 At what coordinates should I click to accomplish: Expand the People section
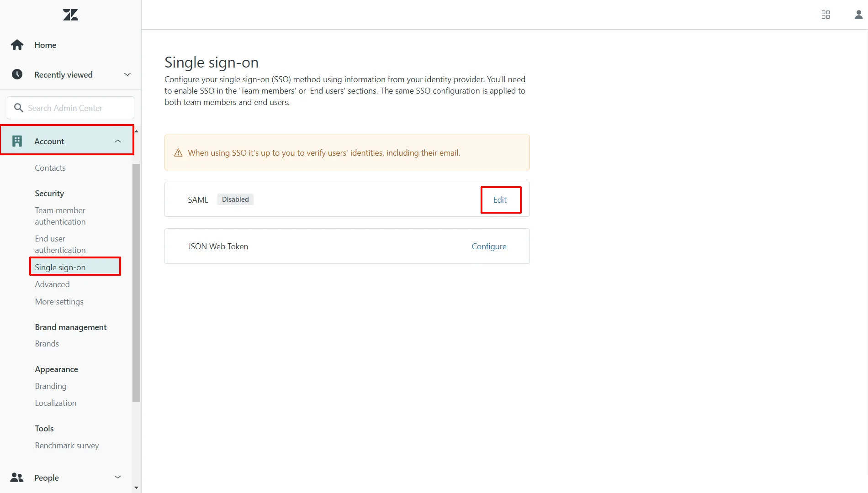point(118,477)
